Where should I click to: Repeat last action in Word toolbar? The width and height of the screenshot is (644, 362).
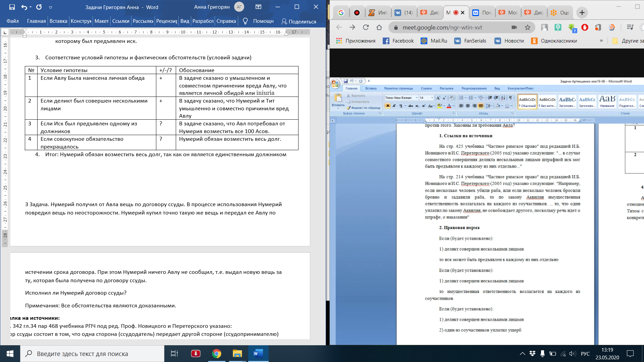coord(39,7)
